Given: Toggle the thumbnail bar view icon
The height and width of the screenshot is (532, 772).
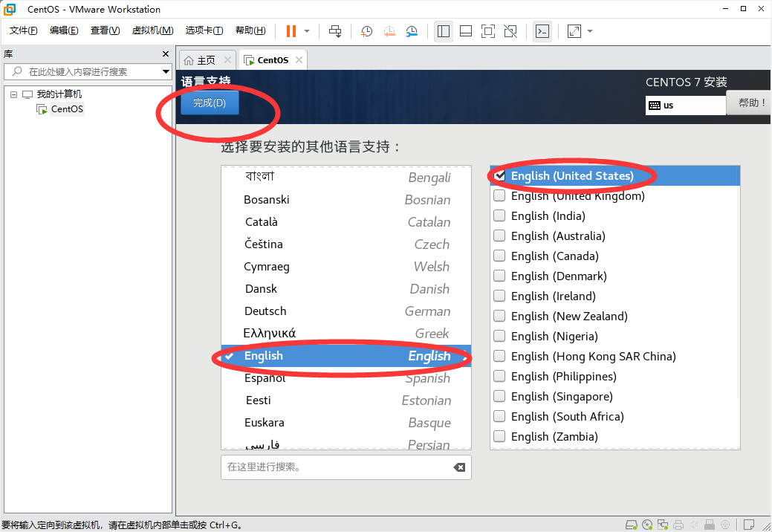Looking at the screenshot, I should 465,31.
